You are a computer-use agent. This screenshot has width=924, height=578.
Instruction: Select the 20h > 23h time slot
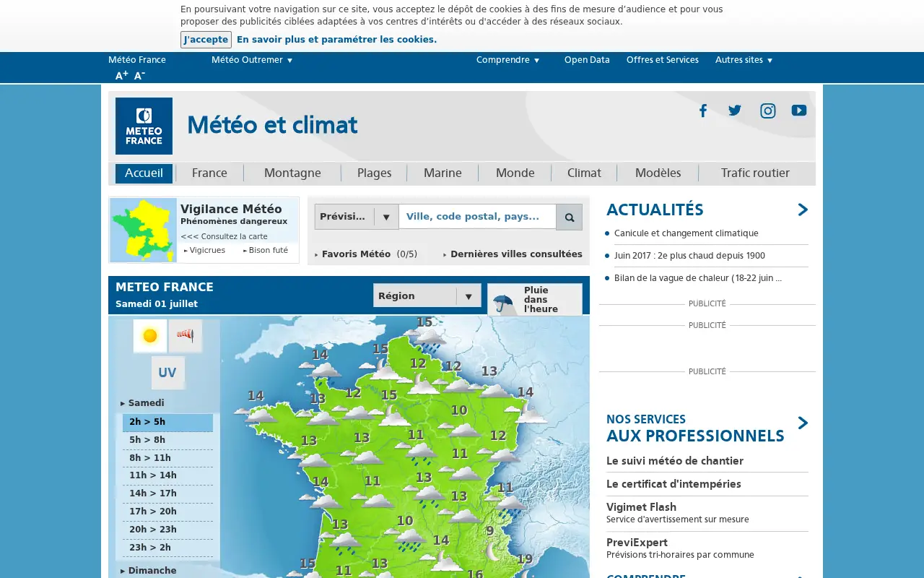[167, 530]
